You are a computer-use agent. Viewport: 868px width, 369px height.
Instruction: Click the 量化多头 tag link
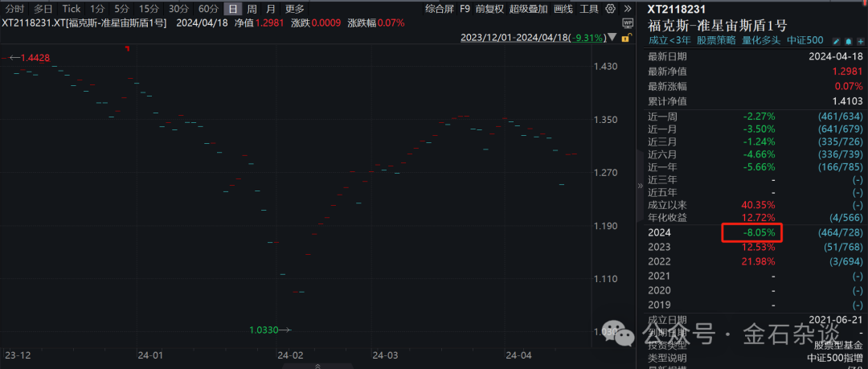(x=760, y=40)
